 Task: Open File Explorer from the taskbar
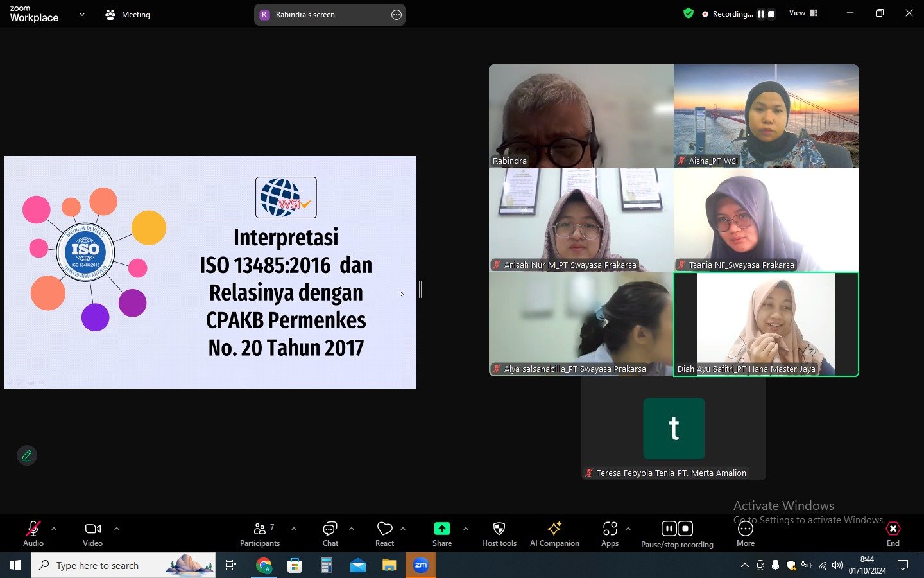pyautogui.click(x=389, y=565)
